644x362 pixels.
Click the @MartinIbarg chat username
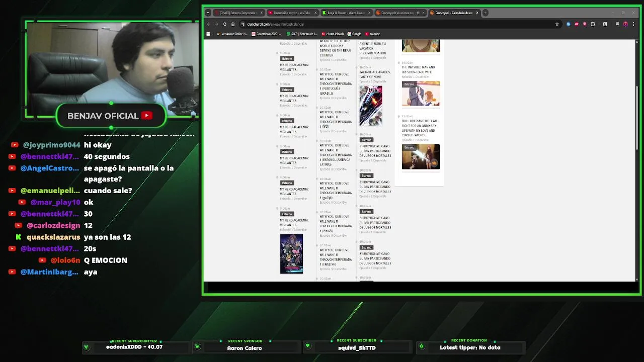pos(49,271)
